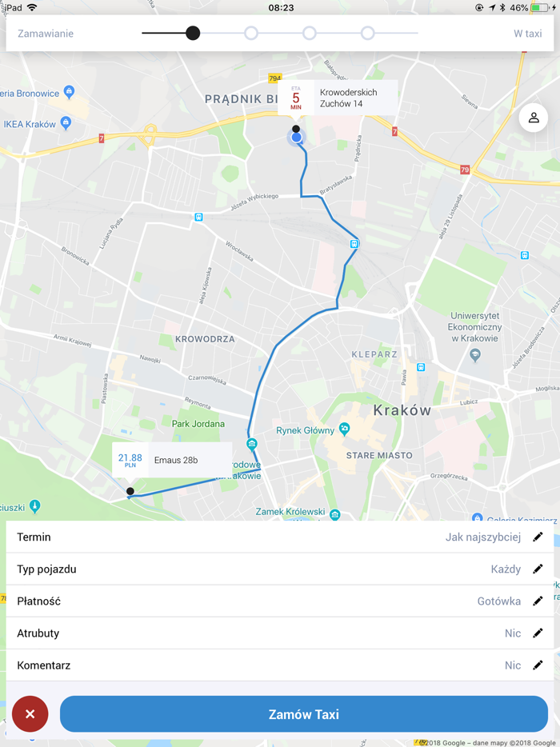Tap the Zamawianie stage label

tap(46, 34)
